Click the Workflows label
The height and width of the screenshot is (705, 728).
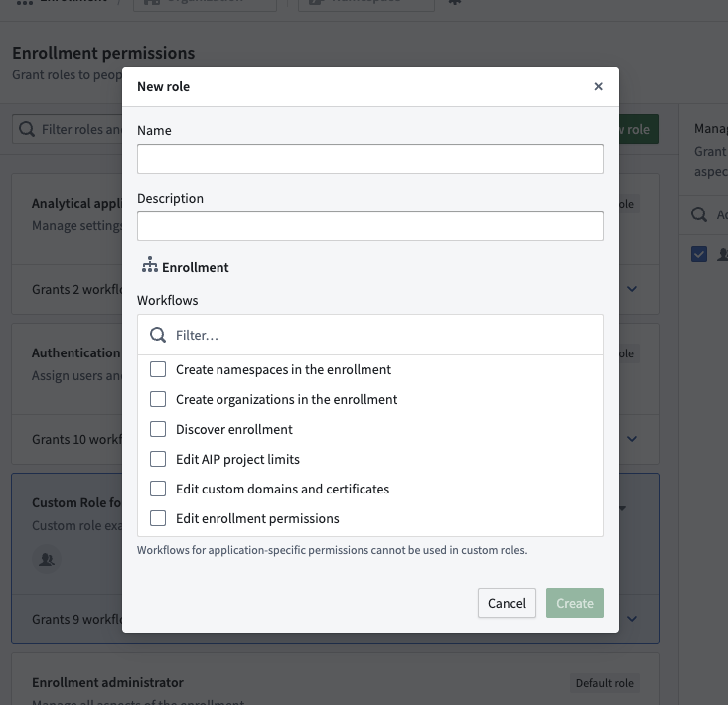[167, 300]
